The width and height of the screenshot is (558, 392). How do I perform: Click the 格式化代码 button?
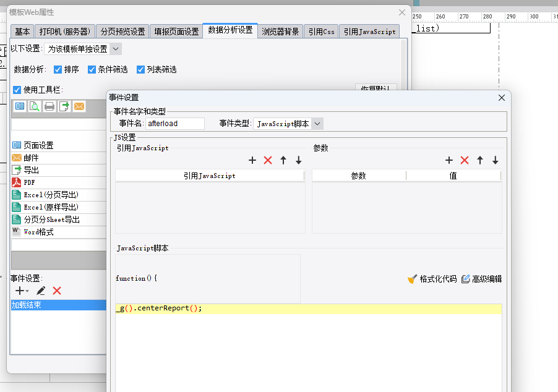click(x=432, y=279)
